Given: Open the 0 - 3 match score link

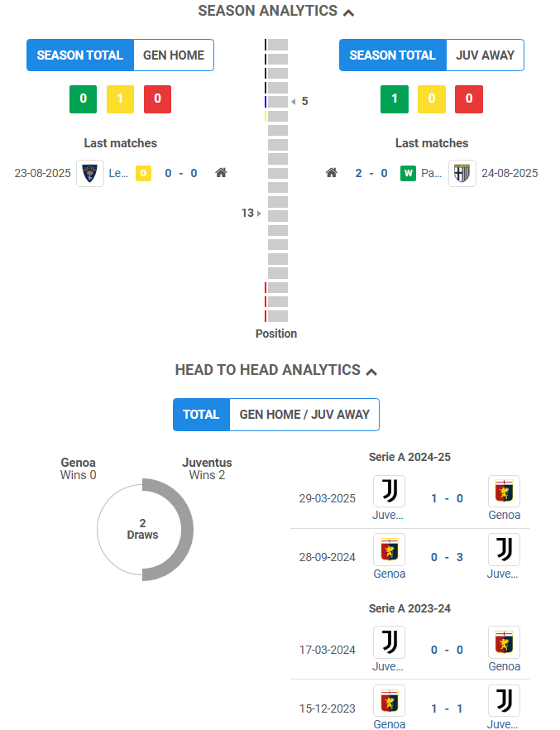Looking at the screenshot, I should 447,557.
